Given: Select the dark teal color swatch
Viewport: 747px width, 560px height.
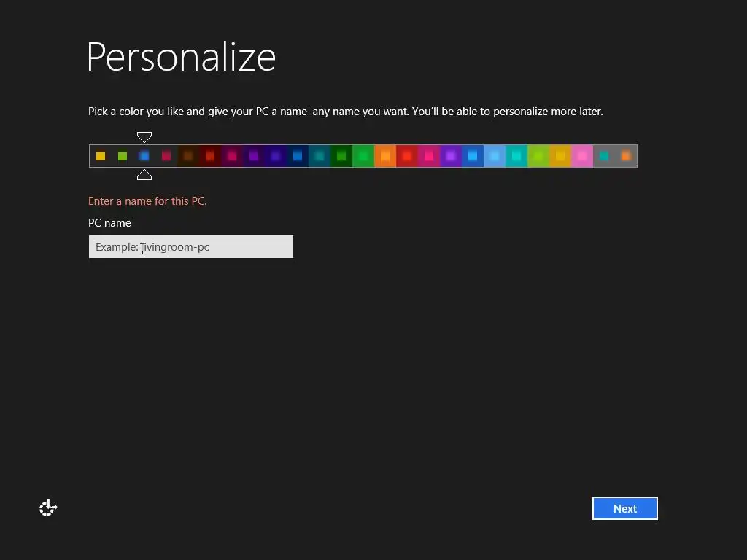Looking at the screenshot, I should coord(320,156).
